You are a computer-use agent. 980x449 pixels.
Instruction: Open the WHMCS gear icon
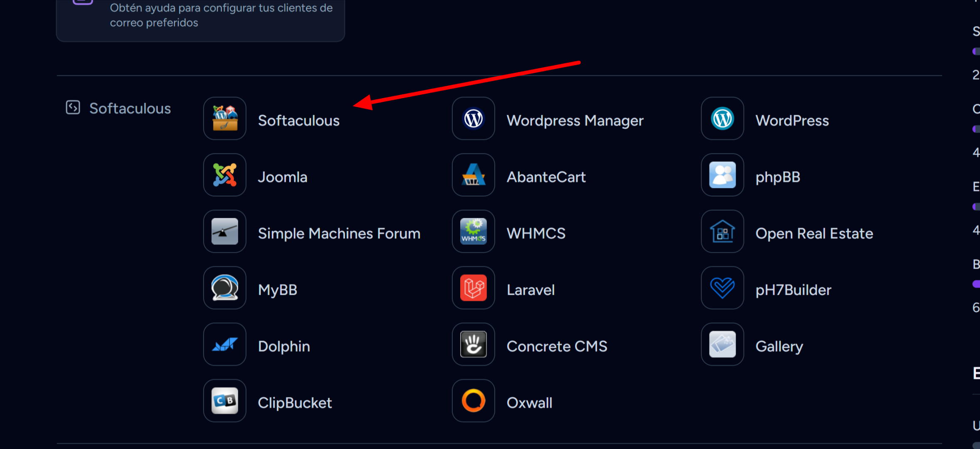473,232
